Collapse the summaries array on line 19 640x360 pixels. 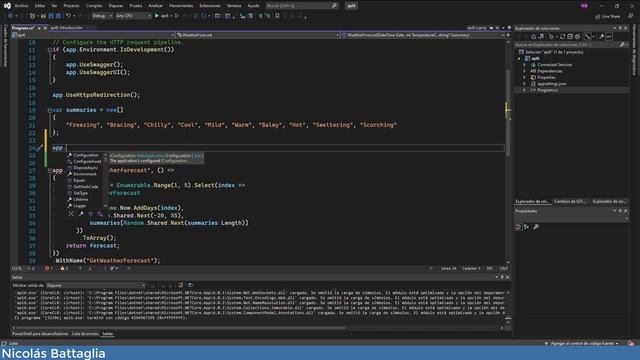click(49, 110)
